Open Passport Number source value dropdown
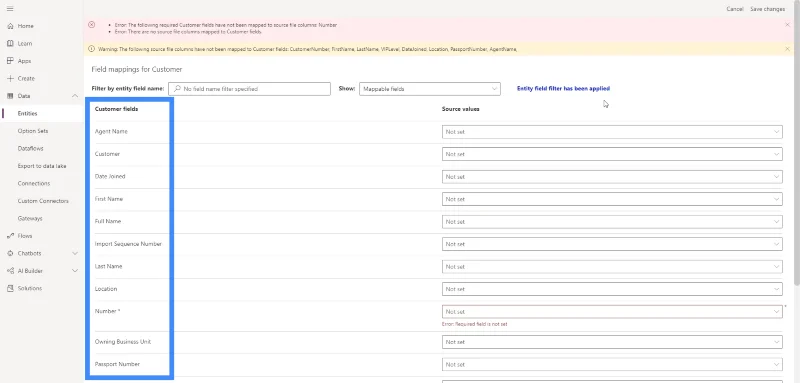Image resolution: width=800 pixels, height=383 pixels. click(x=612, y=364)
